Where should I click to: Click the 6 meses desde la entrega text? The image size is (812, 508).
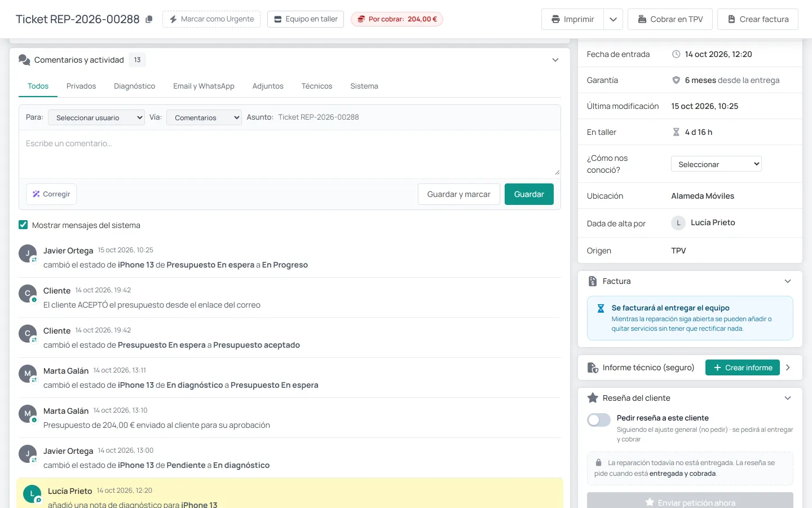[x=732, y=80]
